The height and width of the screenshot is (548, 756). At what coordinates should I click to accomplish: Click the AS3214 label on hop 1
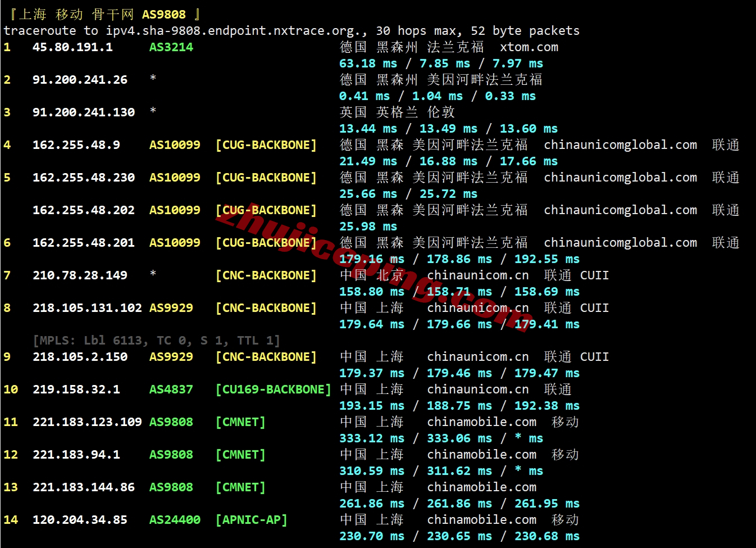[x=171, y=47]
